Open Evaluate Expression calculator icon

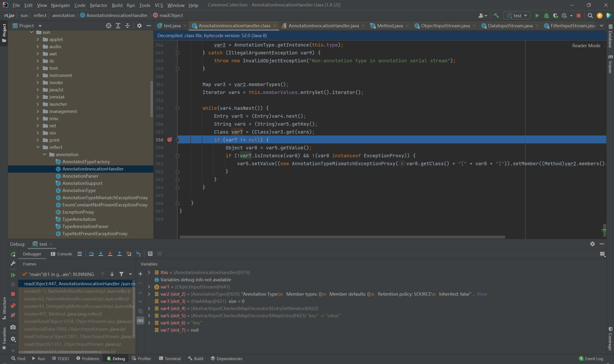pos(150,254)
